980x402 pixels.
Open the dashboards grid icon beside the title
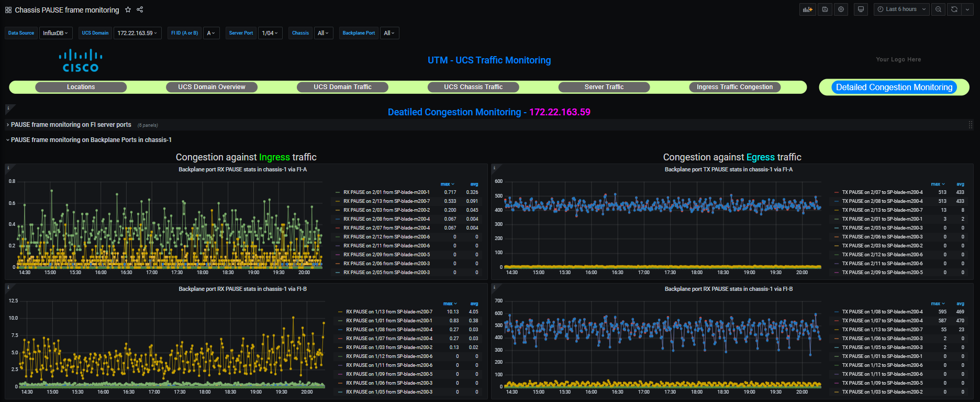coord(8,10)
